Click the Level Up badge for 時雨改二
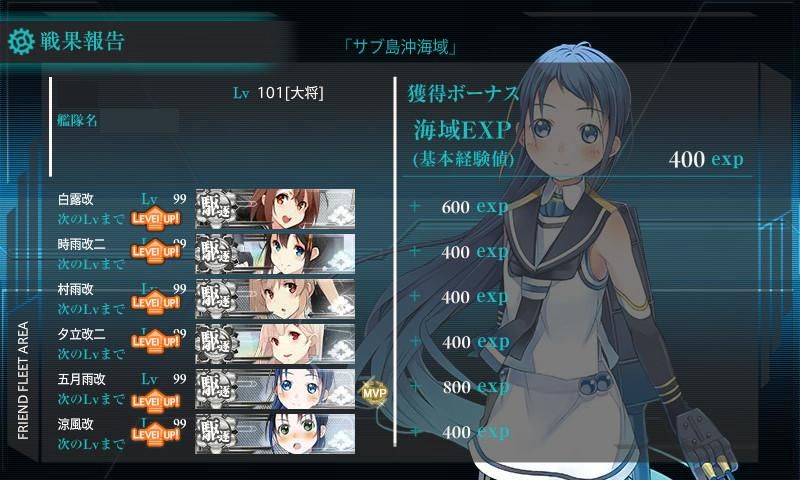Screen dimensions: 800x480 click(156, 251)
